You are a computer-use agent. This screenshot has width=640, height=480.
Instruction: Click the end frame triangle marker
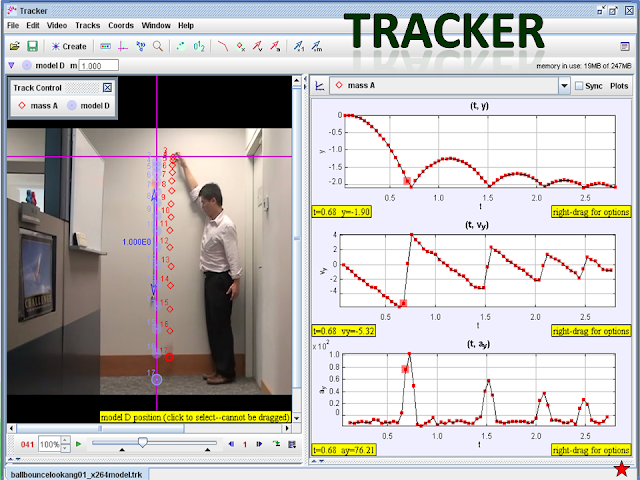(x=207, y=450)
